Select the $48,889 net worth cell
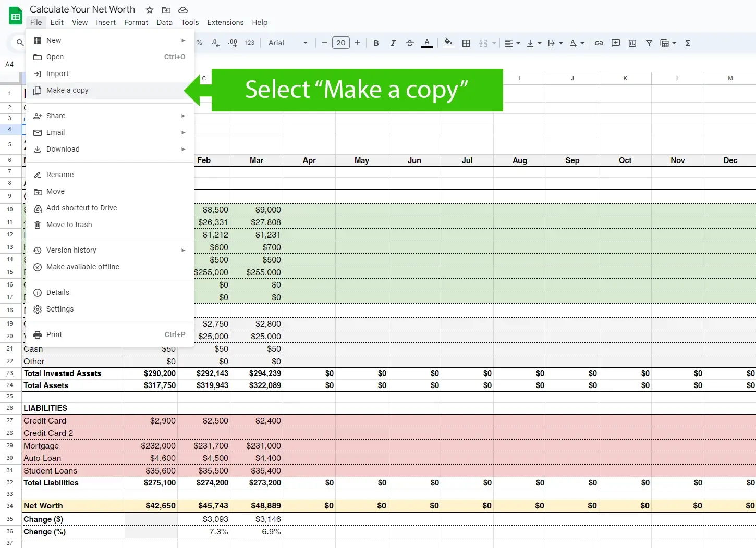The width and height of the screenshot is (756, 548). pos(257,506)
